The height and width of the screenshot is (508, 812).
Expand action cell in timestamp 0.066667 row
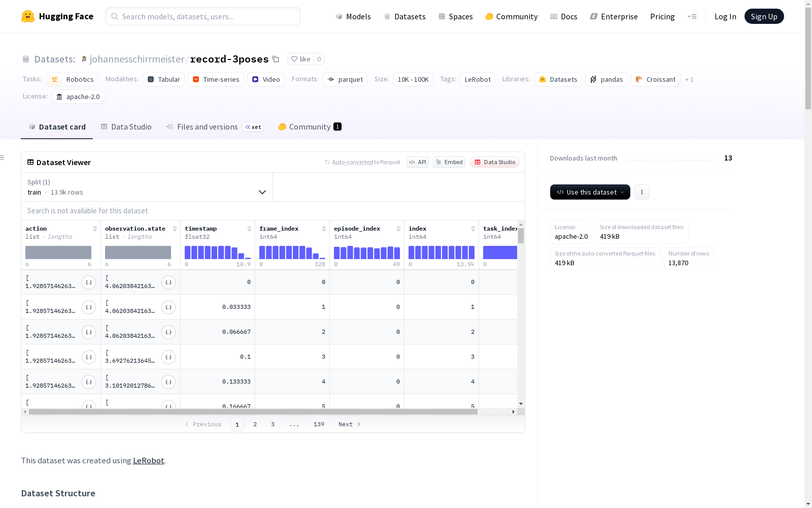pyautogui.click(x=89, y=332)
